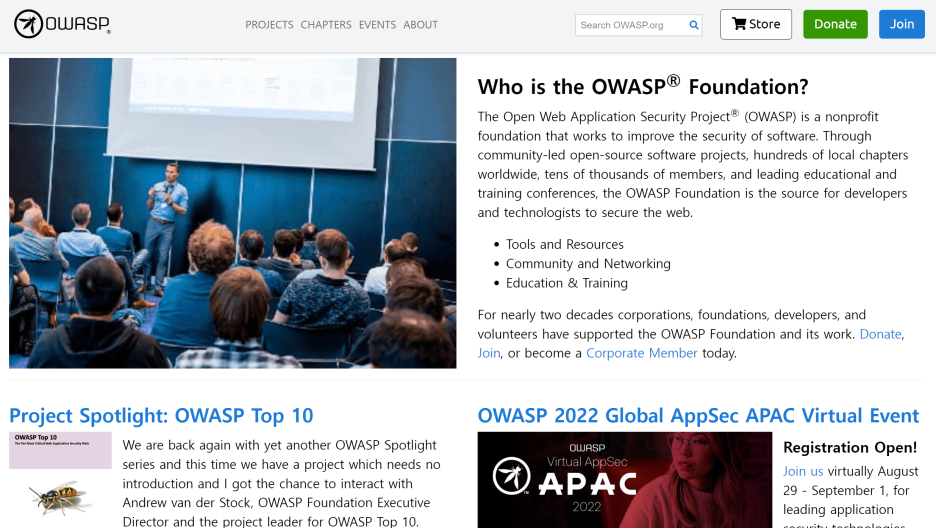Image resolution: width=936 pixels, height=528 pixels.
Task: Open the CHAPTERS menu
Action: point(326,24)
